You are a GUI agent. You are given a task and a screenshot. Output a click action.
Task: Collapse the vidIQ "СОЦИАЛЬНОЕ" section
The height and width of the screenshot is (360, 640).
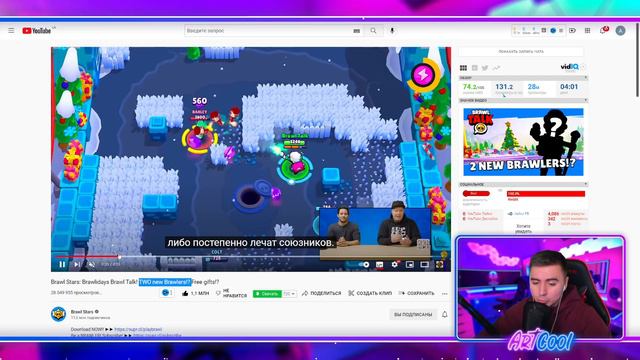586,184
